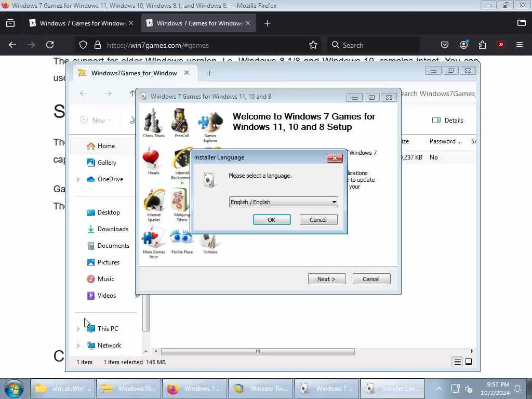This screenshot has height=399, width=532.
Task: Open the Firefox account icon
Action: click(463, 45)
